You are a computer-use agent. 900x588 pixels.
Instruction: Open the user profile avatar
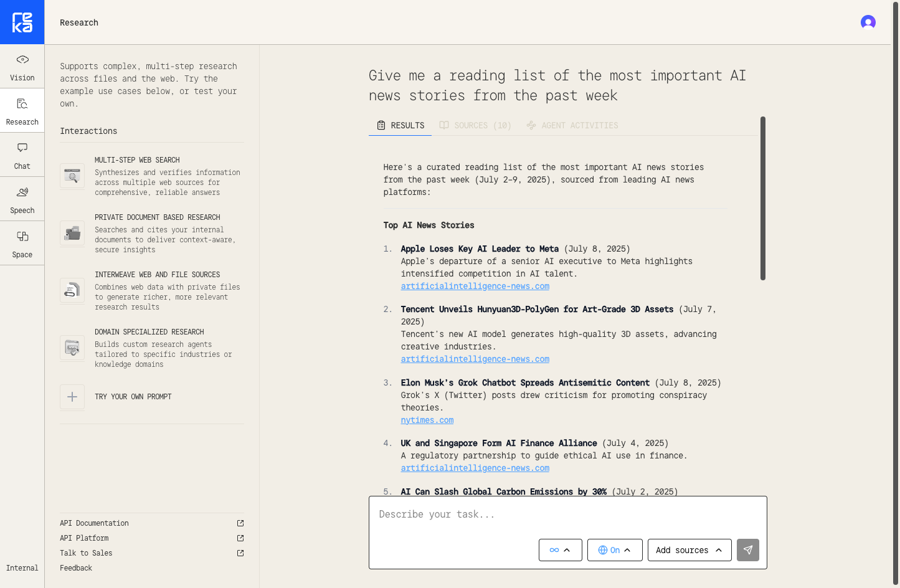pos(868,22)
